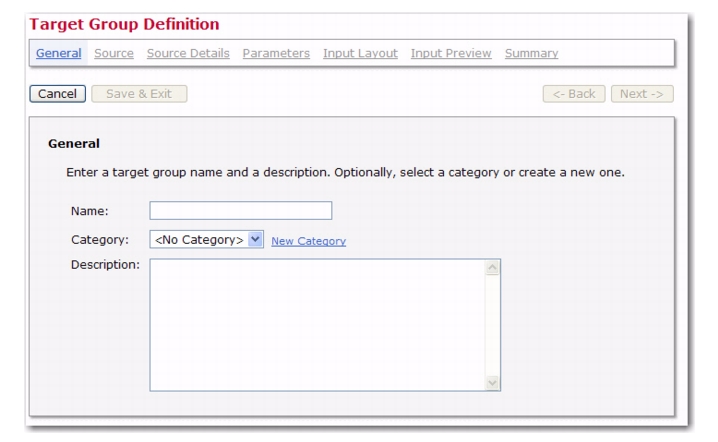
Task: Click the Save & Exit button
Action: pos(139,94)
